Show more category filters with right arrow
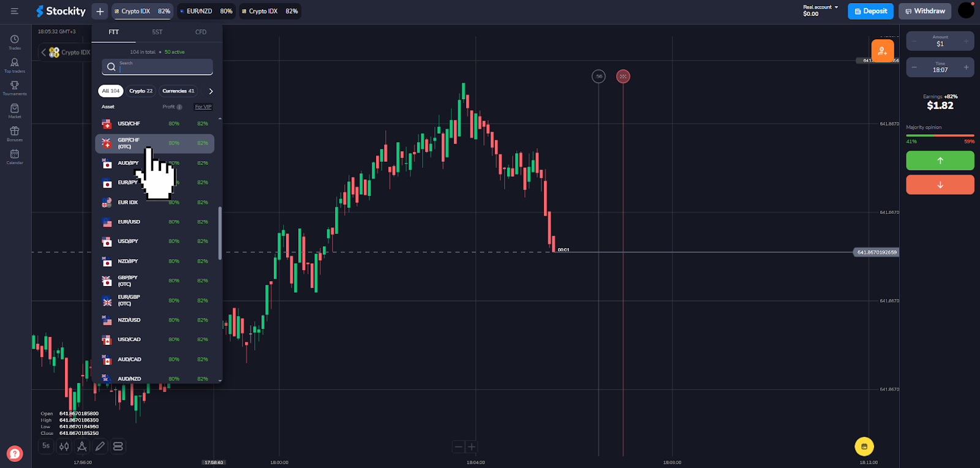Viewport: 980px width, 468px height. coord(211,91)
